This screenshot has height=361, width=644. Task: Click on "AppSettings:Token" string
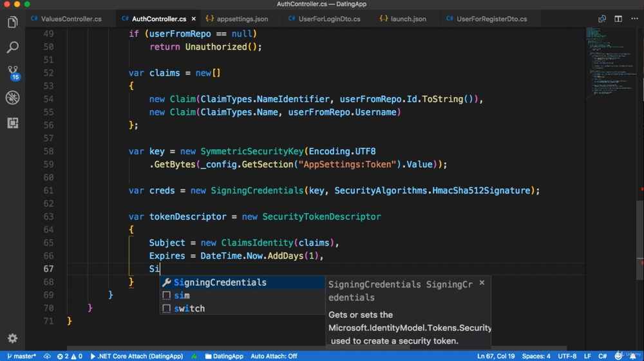point(348,165)
